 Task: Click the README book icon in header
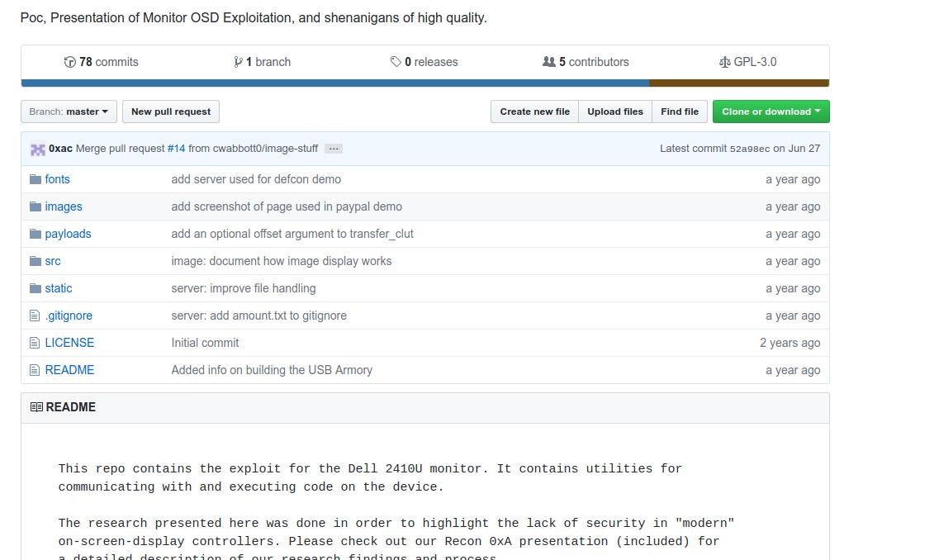point(36,407)
